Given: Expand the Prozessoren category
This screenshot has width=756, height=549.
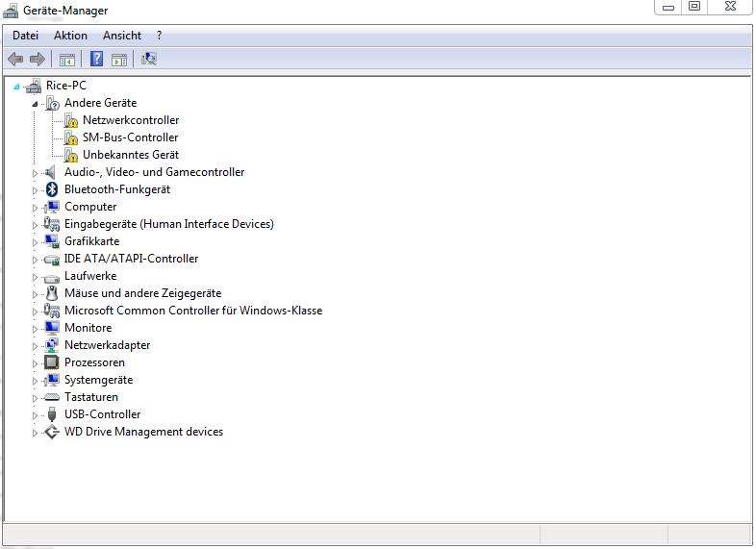Looking at the screenshot, I should click(35, 363).
